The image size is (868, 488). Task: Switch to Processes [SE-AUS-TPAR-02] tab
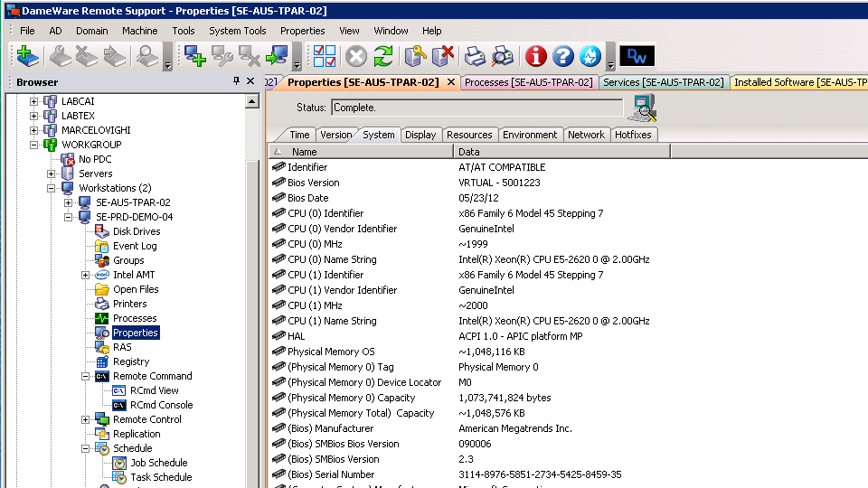(529, 82)
